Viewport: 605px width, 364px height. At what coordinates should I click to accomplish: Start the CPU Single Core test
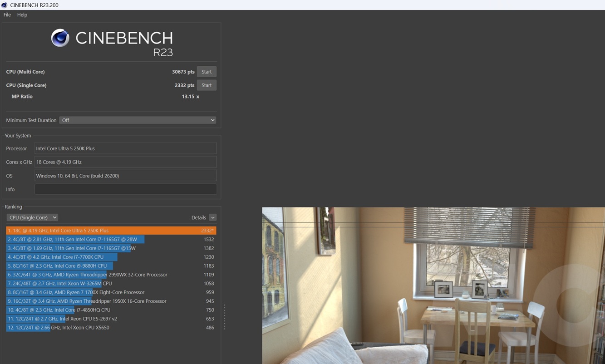click(x=207, y=85)
